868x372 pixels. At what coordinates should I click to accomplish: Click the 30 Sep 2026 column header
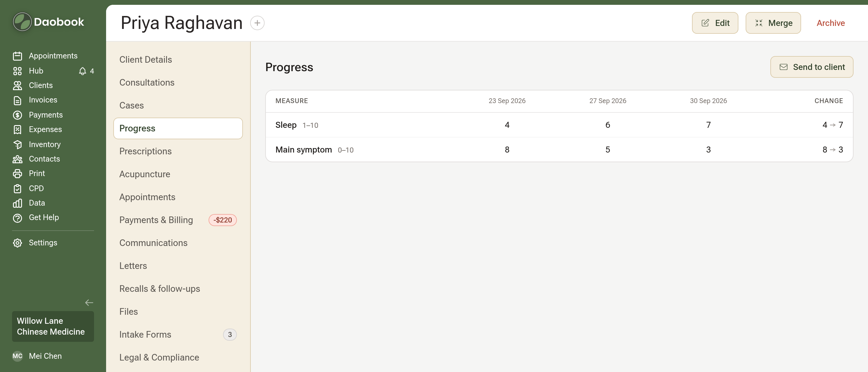click(x=708, y=101)
